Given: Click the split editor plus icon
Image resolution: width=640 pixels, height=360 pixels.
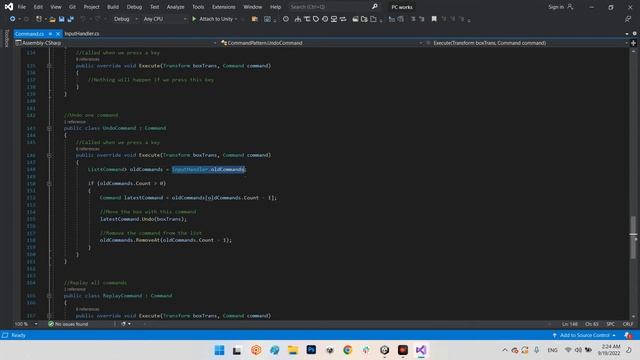Looking at the screenshot, I should point(633,43).
